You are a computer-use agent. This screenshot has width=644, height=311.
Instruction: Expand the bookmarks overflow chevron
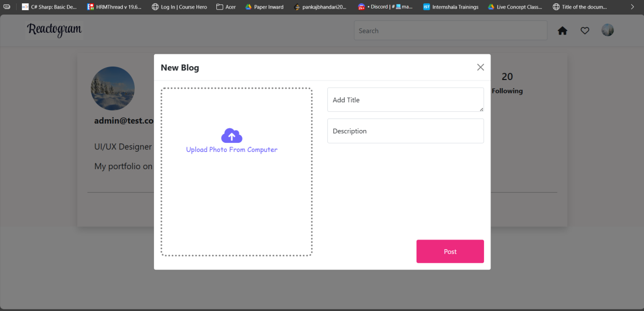(x=632, y=7)
